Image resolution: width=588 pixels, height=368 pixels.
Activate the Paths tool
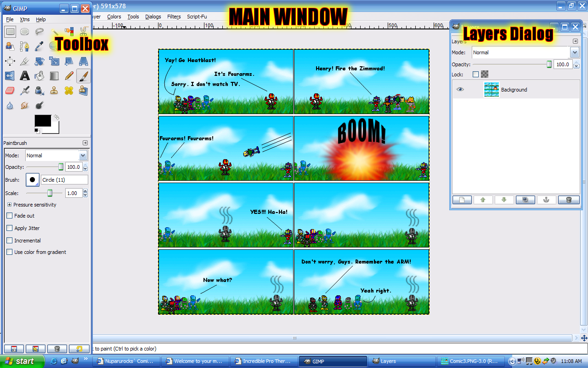click(x=25, y=46)
